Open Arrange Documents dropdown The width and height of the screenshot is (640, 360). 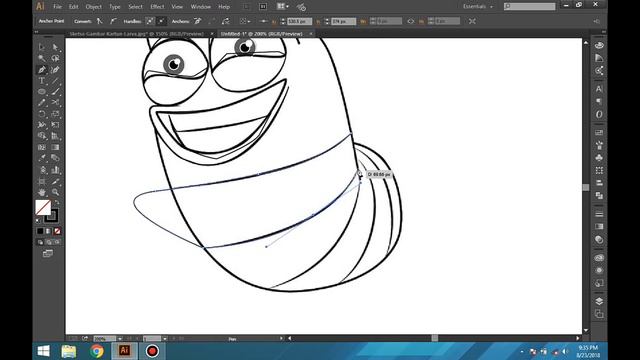click(282, 7)
